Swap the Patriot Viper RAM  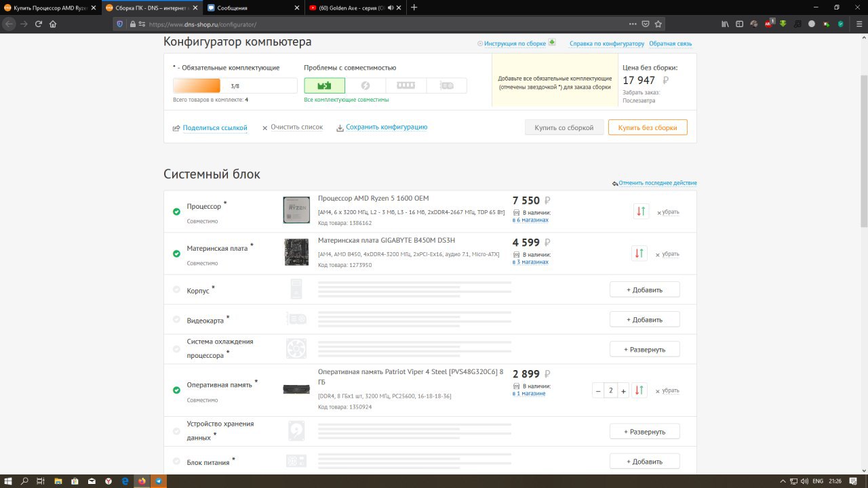[639, 390]
